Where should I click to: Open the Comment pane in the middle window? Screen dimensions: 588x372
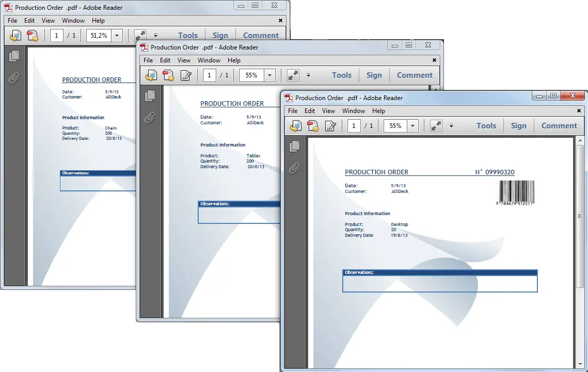(x=415, y=75)
